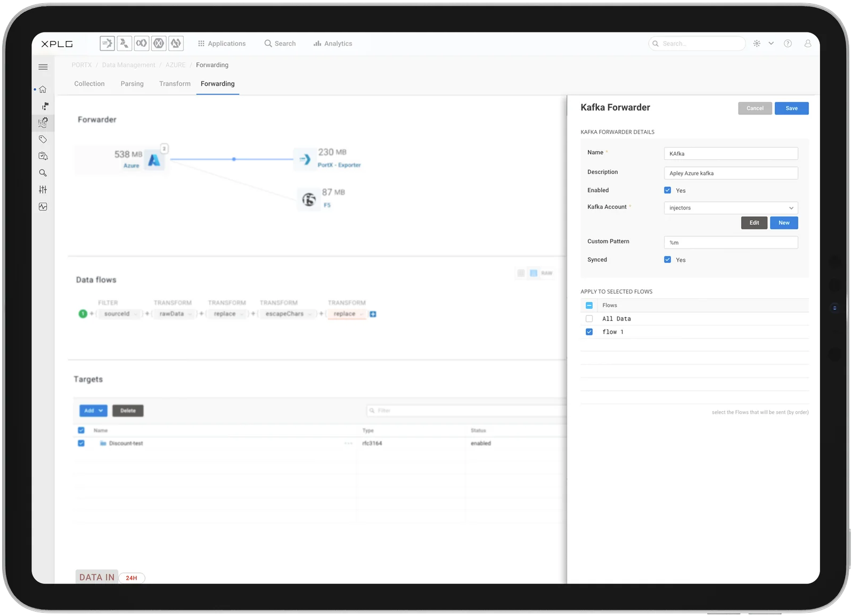Open the activity monitor icon in sidebar

pos(43,207)
